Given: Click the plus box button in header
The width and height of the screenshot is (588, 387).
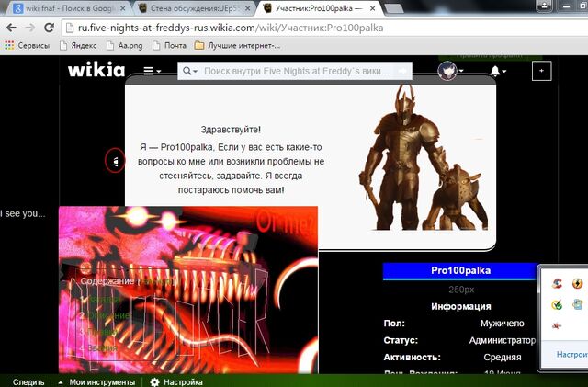Looking at the screenshot, I should pos(541,71).
